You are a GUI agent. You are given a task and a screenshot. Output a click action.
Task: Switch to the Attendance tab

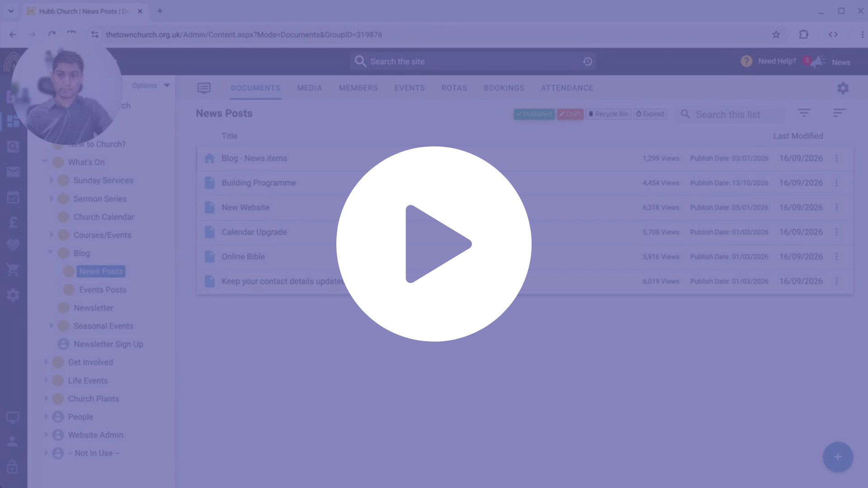pyautogui.click(x=567, y=88)
